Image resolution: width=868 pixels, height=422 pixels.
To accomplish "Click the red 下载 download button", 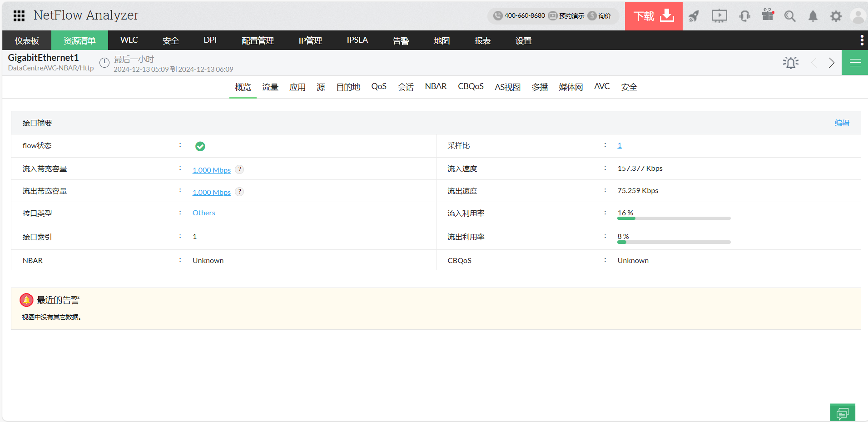I will pos(654,16).
